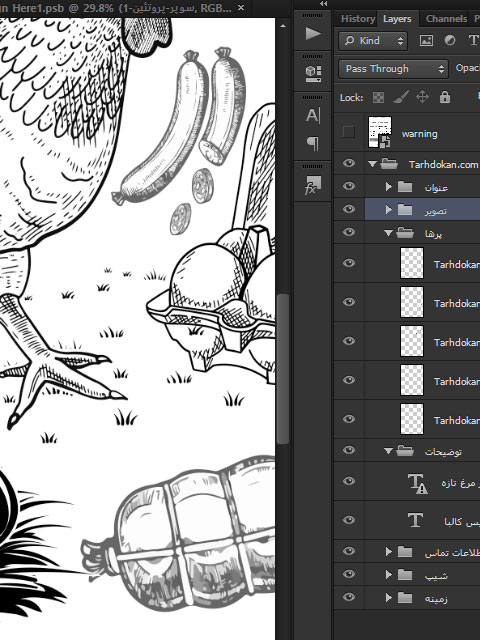Image resolution: width=480 pixels, height=640 pixels.
Task: Hide the Tarhdokan.com group
Action: click(349, 163)
